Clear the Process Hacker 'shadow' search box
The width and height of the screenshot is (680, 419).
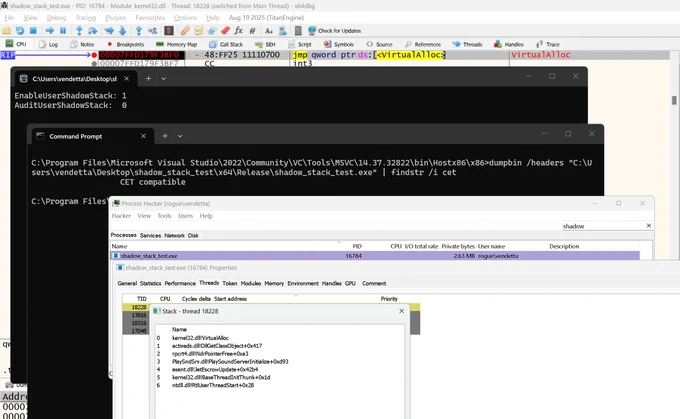point(649,226)
